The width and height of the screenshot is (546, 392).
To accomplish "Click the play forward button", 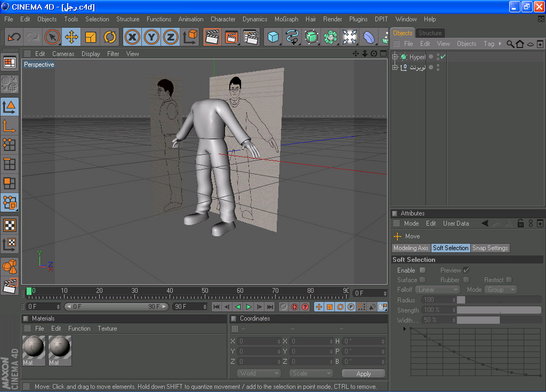I will (x=248, y=307).
